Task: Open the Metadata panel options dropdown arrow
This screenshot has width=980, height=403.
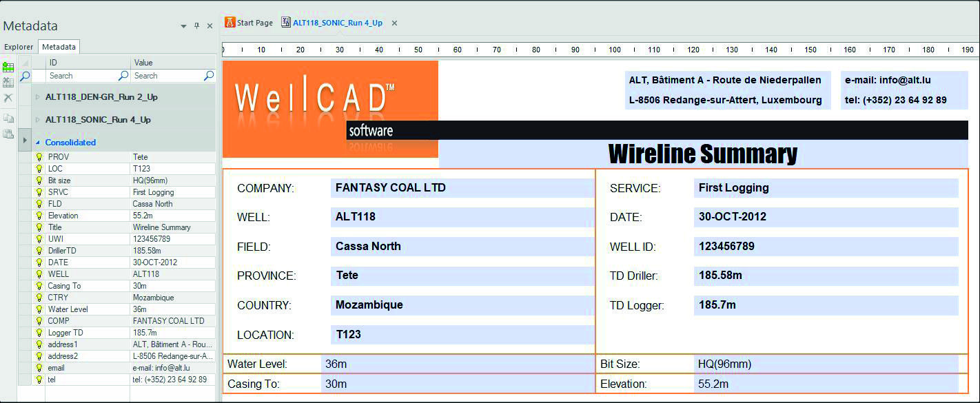Action: pyautogui.click(x=183, y=25)
